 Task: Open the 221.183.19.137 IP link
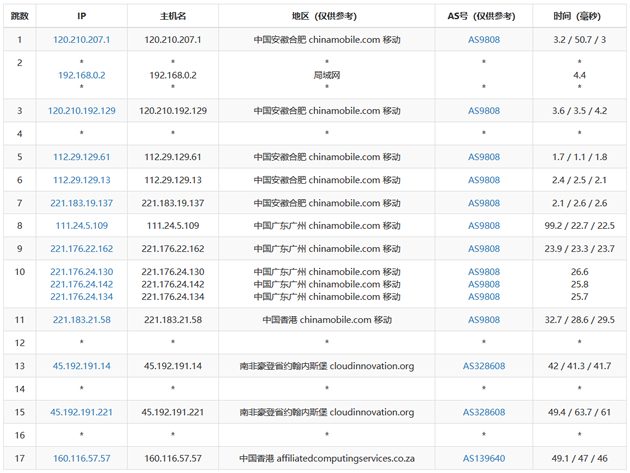click(81, 203)
